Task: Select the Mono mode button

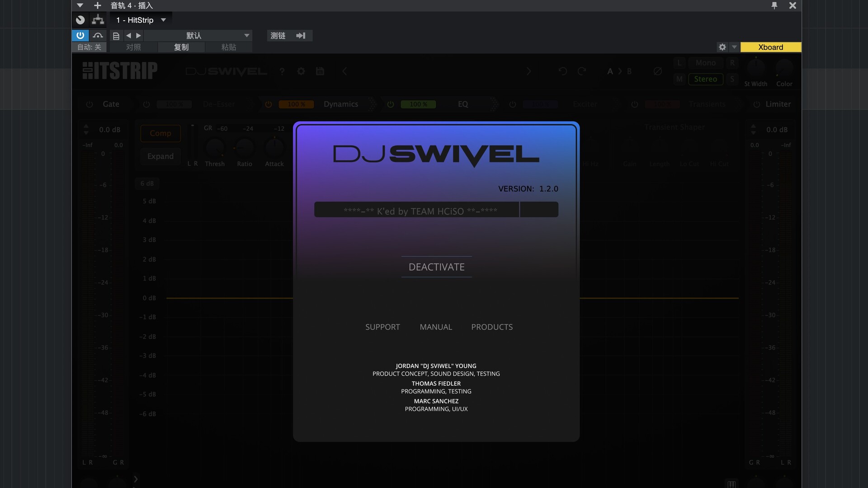Action: tap(706, 63)
